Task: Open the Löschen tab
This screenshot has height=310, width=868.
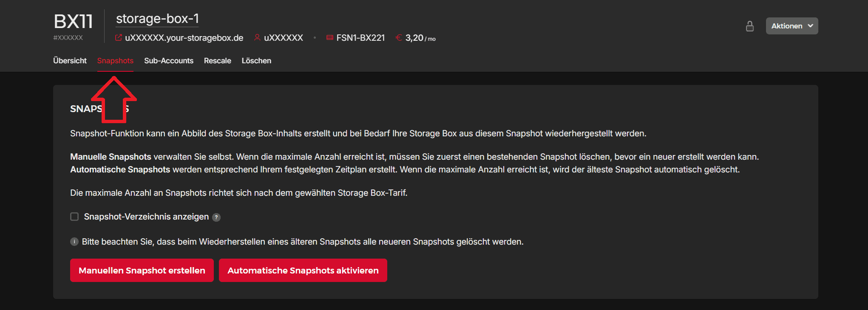Action: [x=256, y=61]
